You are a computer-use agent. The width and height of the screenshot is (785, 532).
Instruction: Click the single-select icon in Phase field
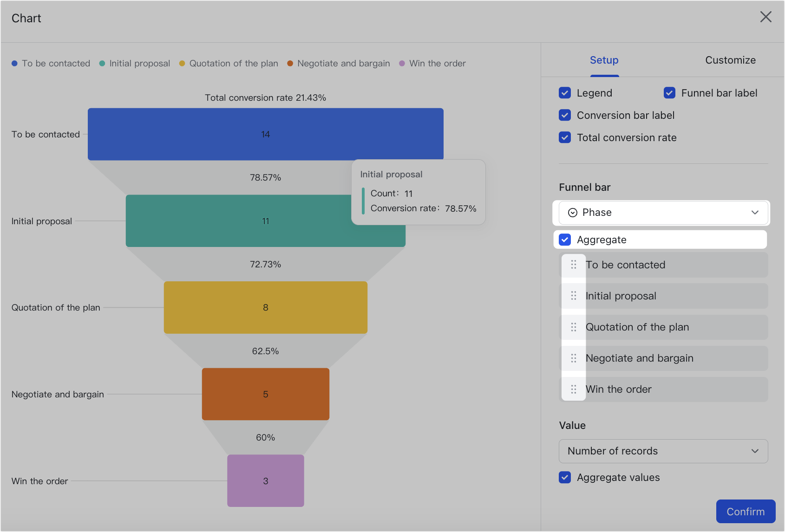pos(573,213)
